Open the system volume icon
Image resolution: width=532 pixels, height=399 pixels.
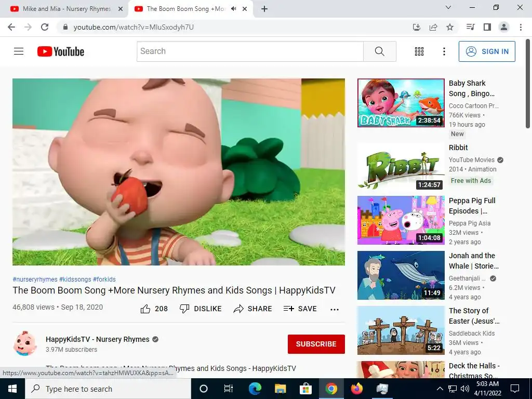(x=465, y=389)
